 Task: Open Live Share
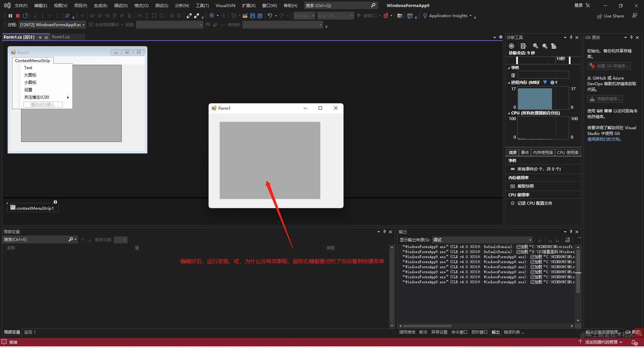tap(610, 16)
